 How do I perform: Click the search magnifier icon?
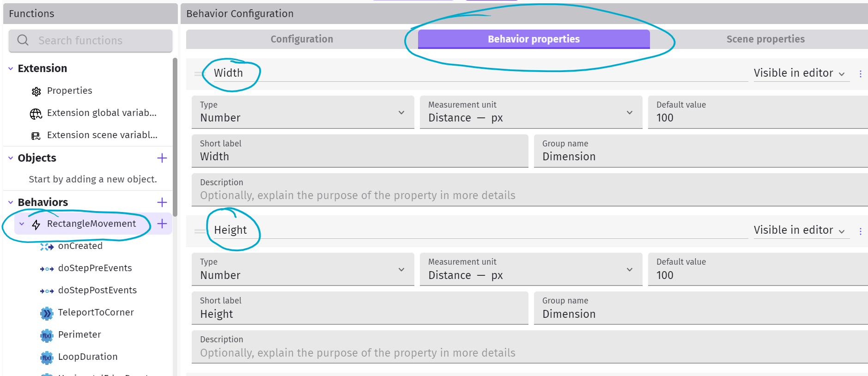pyautogui.click(x=23, y=40)
